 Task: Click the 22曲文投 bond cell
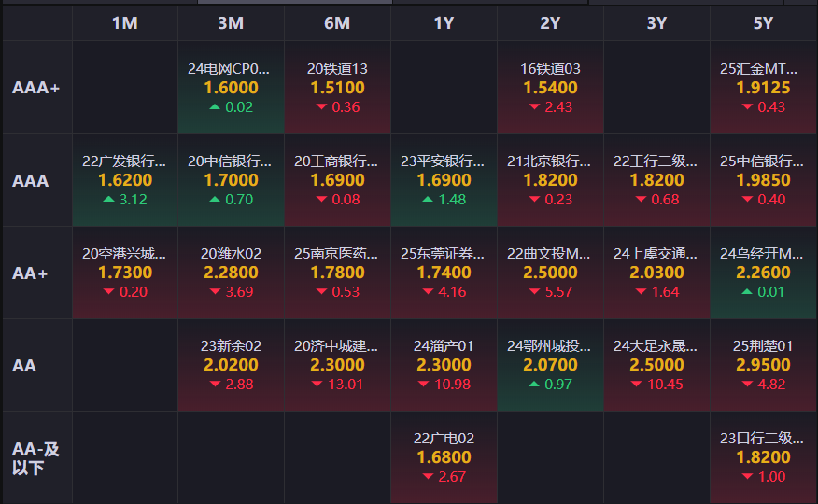(550, 273)
